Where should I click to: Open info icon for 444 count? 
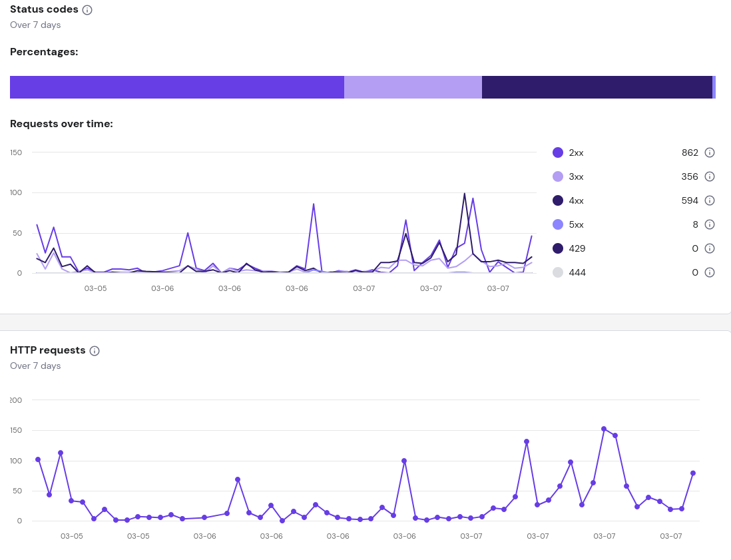[709, 272]
